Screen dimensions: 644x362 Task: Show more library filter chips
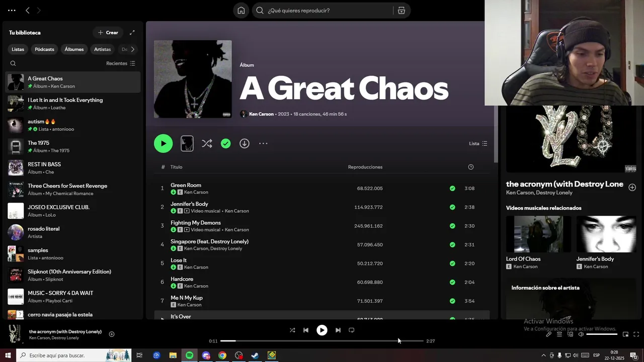[133, 49]
